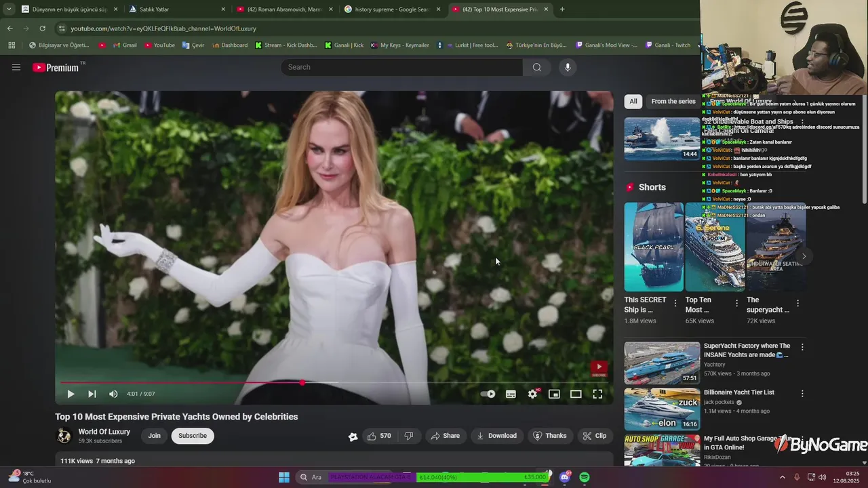The image size is (868, 488).
Task: Share this video
Action: pos(445,436)
